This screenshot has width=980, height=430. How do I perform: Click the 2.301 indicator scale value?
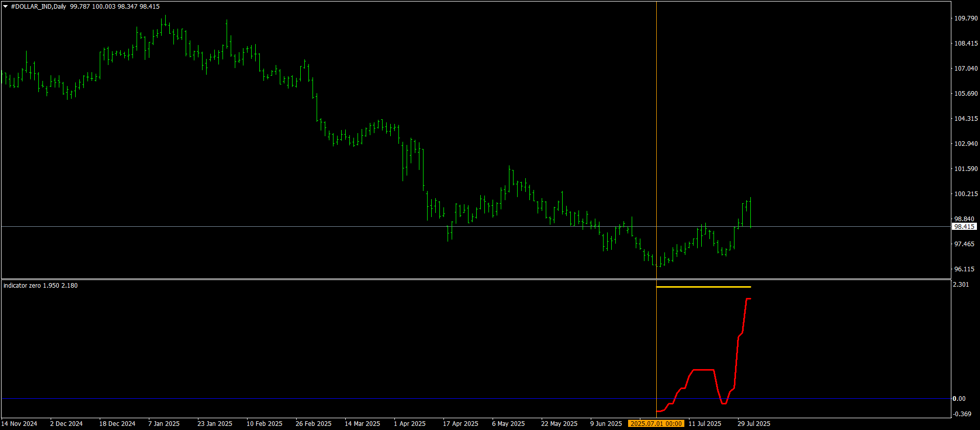coord(962,285)
